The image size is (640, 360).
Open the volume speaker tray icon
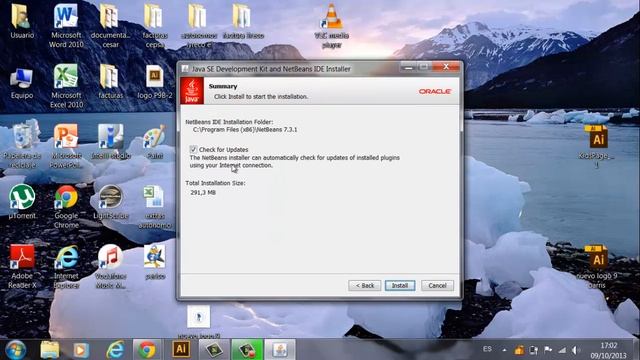click(x=576, y=350)
